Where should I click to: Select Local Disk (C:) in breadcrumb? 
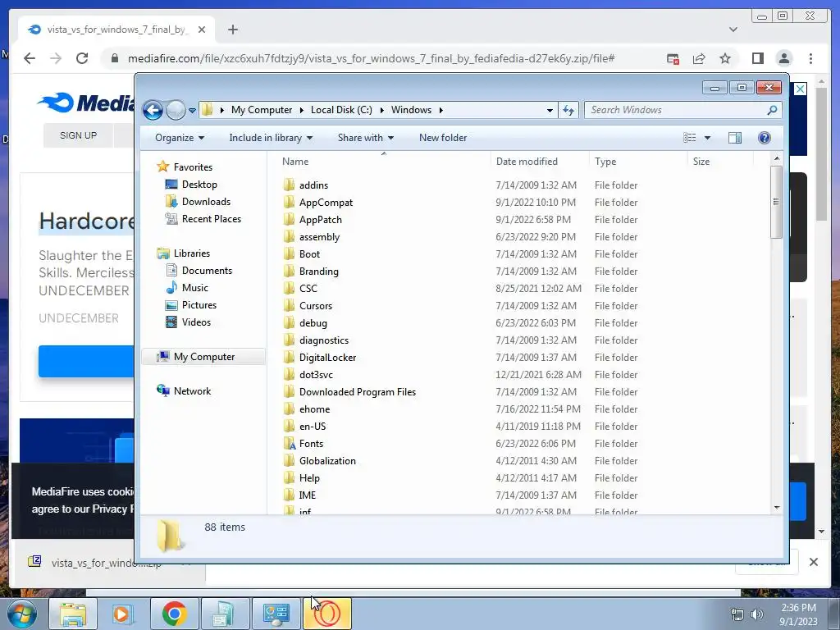tap(341, 110)
